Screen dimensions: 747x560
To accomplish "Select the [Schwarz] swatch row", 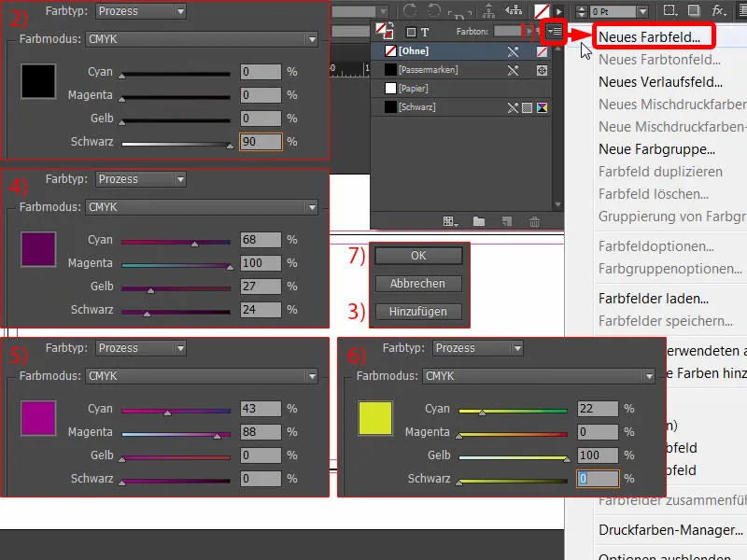I will point(461,107).
